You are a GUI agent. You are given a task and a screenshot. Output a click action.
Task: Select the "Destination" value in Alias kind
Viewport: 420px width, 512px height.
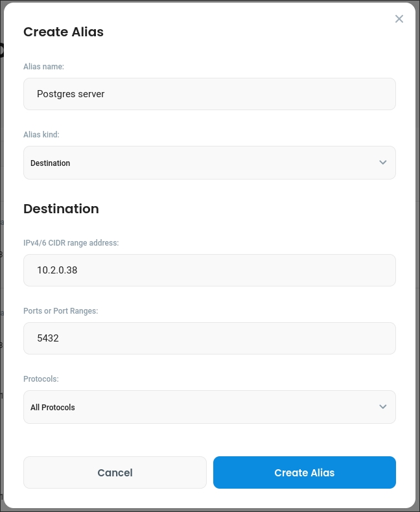click(x=50, y=163)
